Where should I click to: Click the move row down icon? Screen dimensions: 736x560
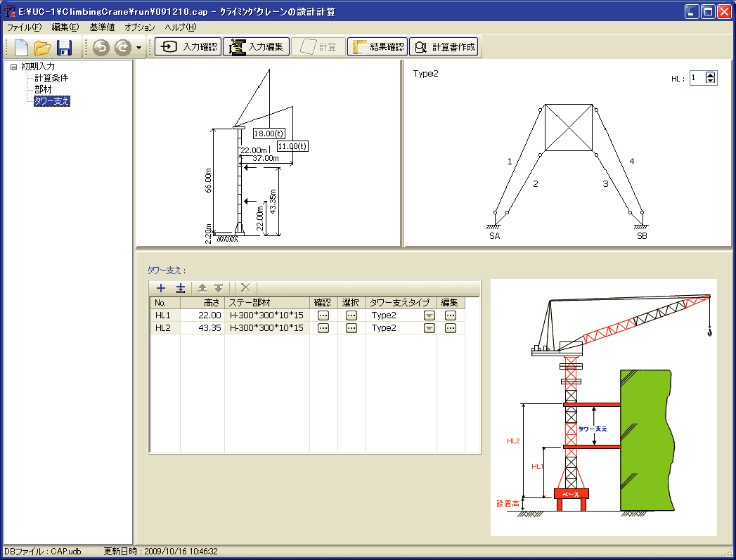219,288
